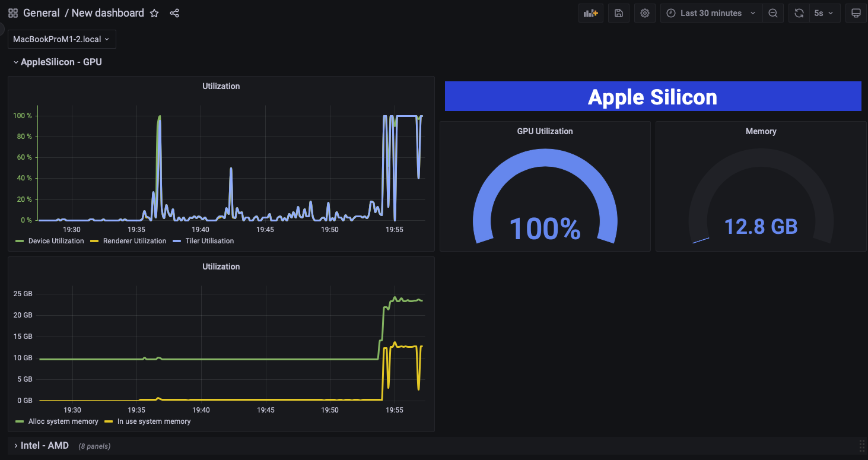The height and width of the screenshot is (460, 868).
Task: Open the Last 30 minutes time picker
Action: click(711, 13)
